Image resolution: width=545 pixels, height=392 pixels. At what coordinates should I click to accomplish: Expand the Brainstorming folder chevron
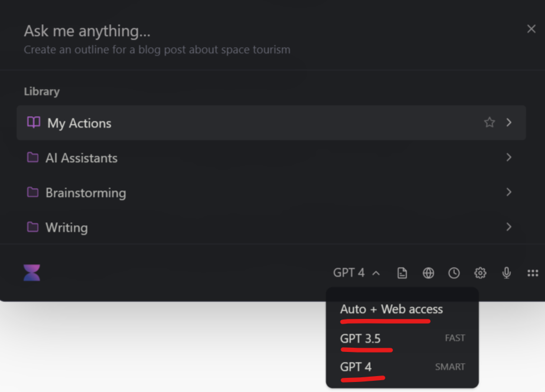click(509, 192)
